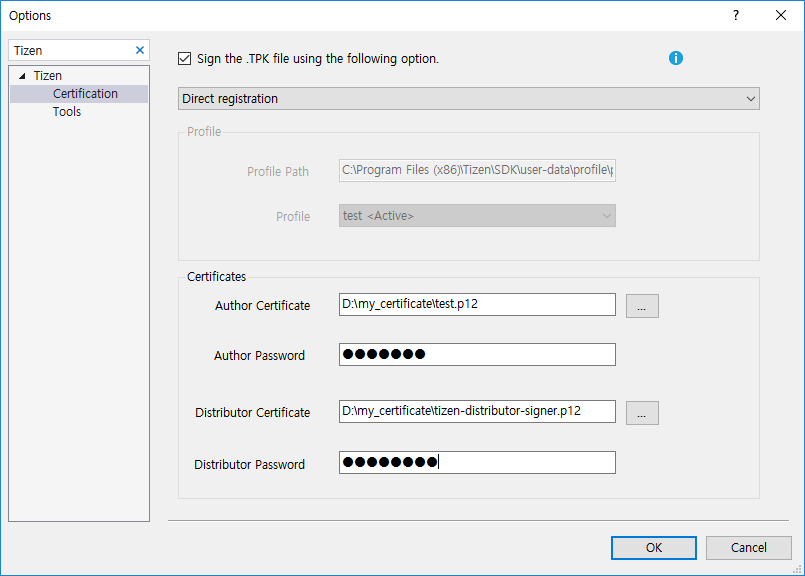Image resolution: width=805 pixels, height=576 pixels.
Task: Clear the Tizen search filter with the X
Action: [140, 49]
